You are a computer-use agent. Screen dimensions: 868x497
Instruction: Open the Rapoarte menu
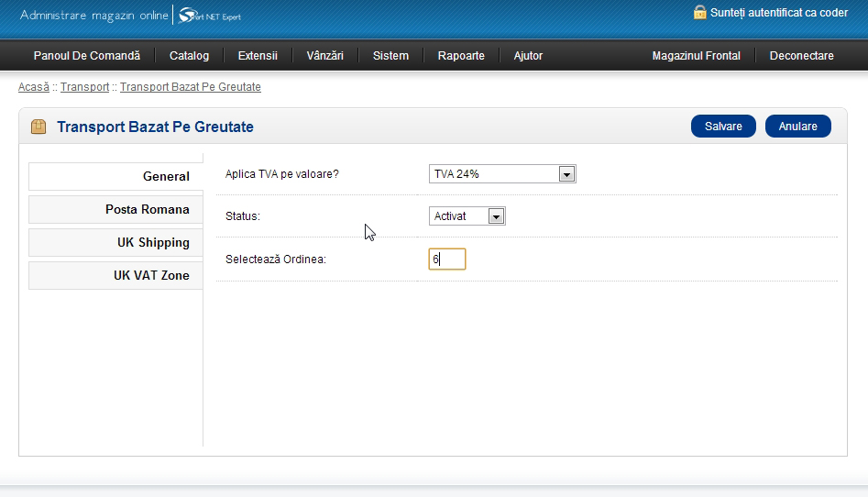[461, 56]
